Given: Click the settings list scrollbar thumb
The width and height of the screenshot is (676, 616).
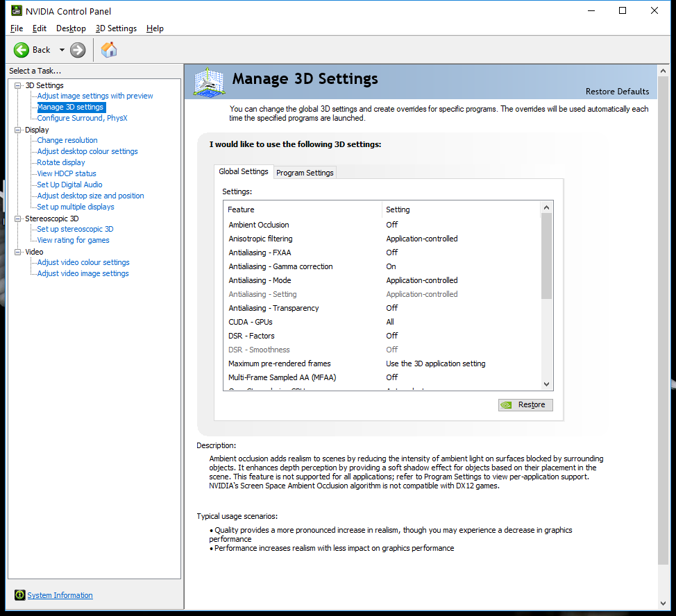Looking at the screenshot, I should click(546, 256).
